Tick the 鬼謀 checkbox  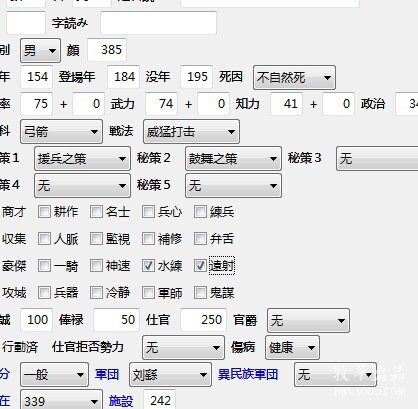click(x=200, y=293)
